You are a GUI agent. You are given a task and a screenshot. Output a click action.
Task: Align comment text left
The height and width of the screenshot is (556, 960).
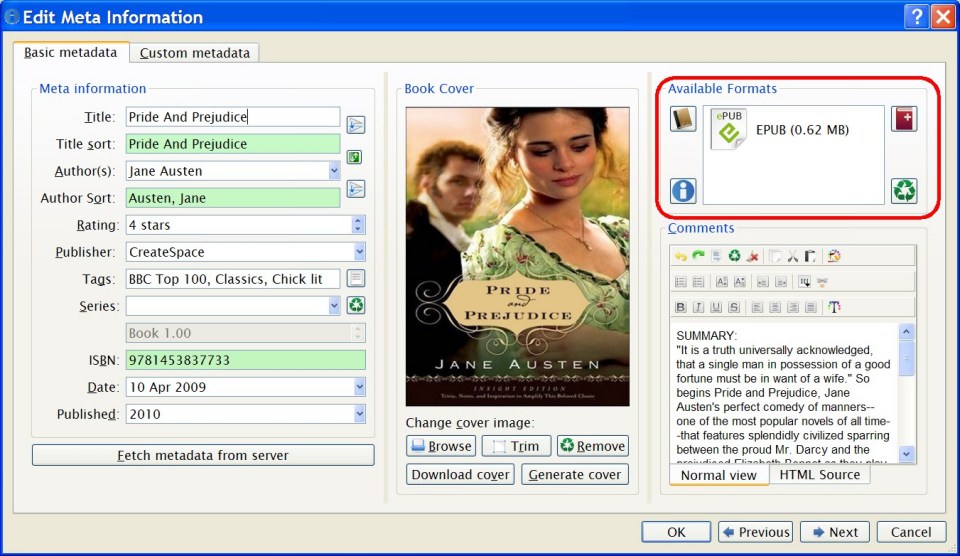tap(757, 307)
